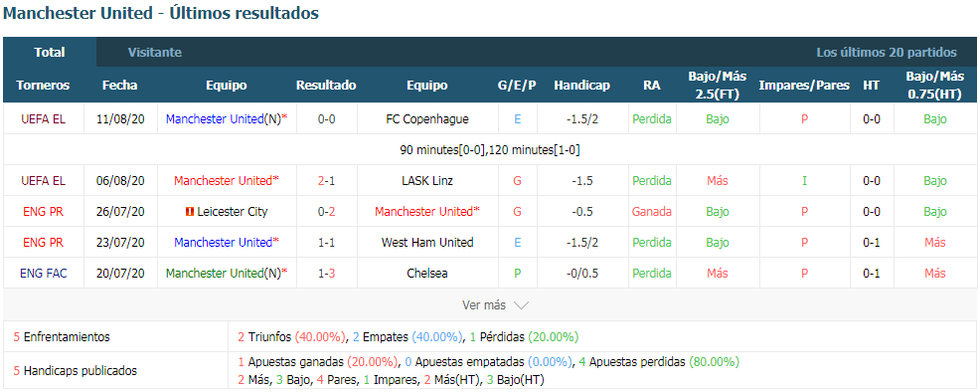Click the Handicap column header
The width and height of the screenshot is (980, 392).
tap(581, 85)
